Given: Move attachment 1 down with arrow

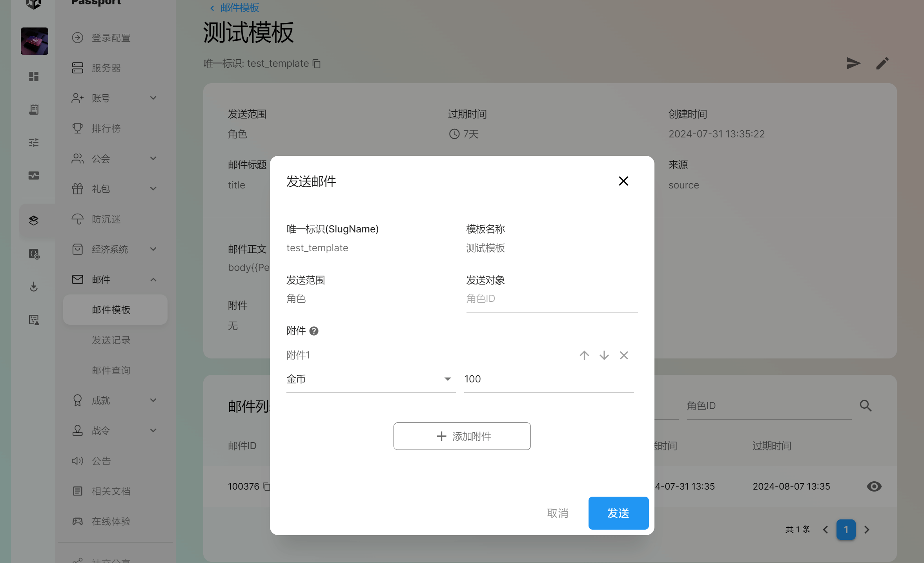Looking at the screenshot, I should 604,355.
